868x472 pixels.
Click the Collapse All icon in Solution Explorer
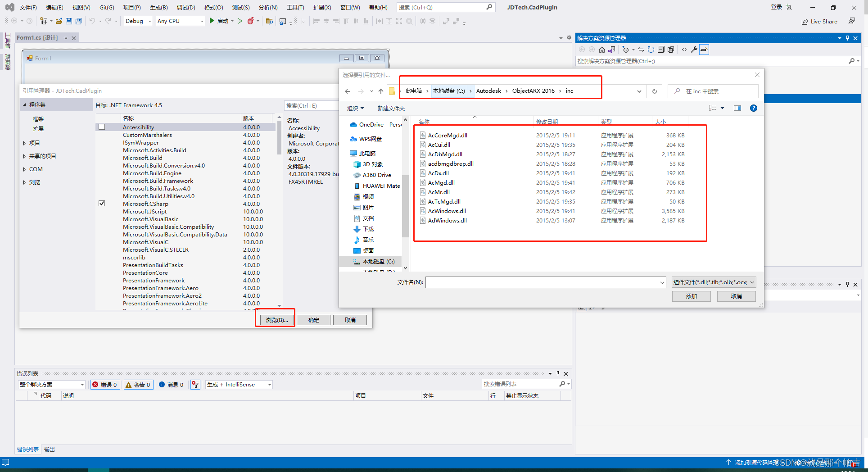tap(661, 50)
